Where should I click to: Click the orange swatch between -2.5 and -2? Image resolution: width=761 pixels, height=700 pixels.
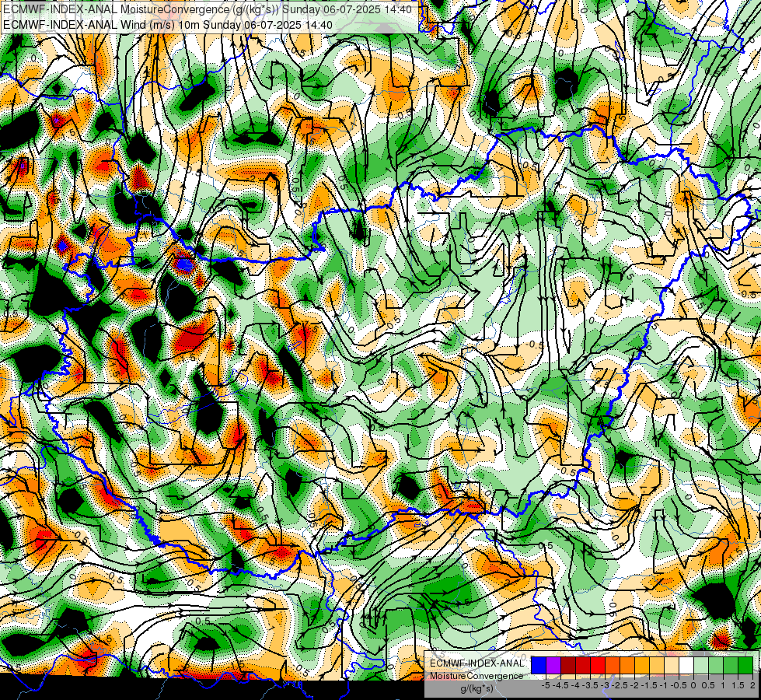pyautogui.click(x=627, y=666)
